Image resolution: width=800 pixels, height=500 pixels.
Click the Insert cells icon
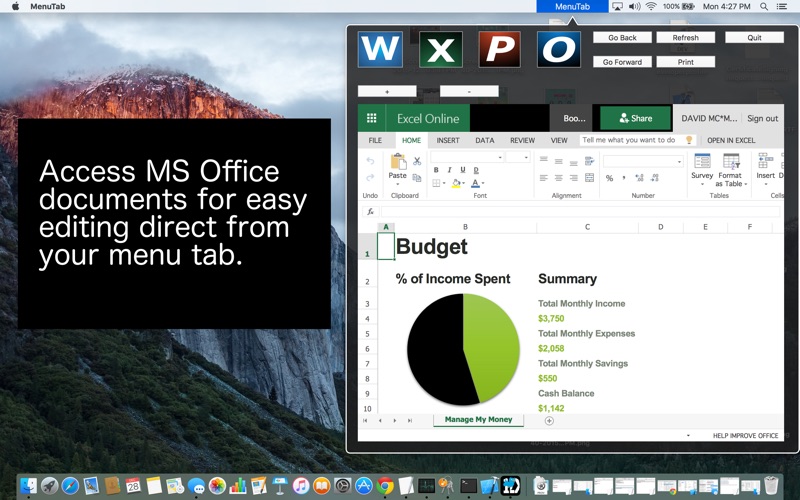765,161
